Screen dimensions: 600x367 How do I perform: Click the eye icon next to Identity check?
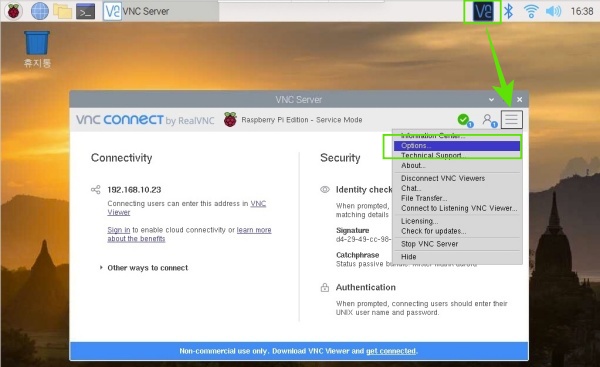click(x=325, y=189)
